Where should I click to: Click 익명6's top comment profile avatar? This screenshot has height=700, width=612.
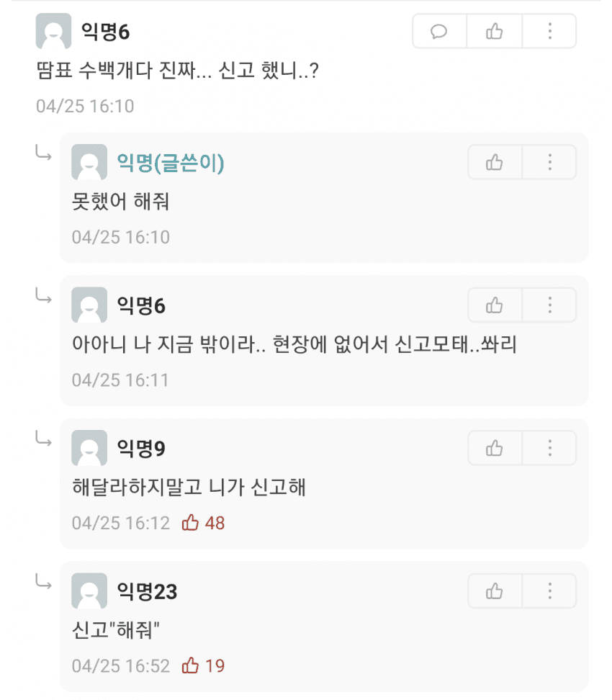coord(53,32)
